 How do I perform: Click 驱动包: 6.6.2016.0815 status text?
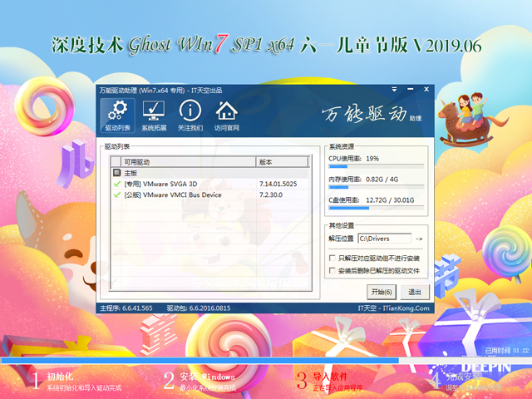pyautogui.click(x=199, y=308)
